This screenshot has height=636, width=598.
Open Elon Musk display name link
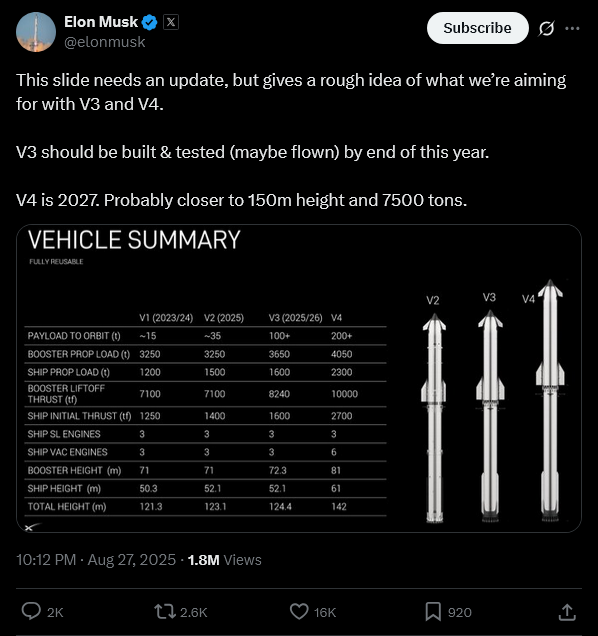(101, 22)
